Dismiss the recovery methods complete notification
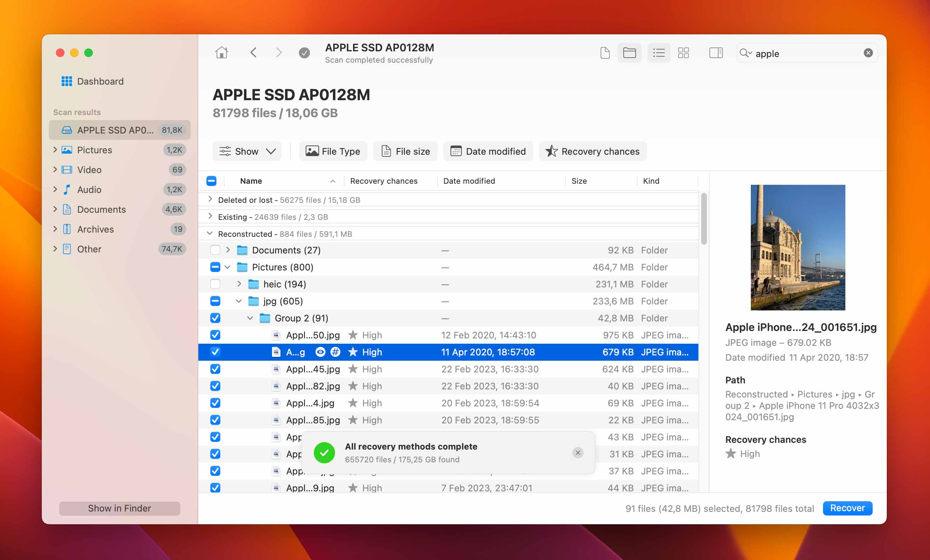This screenshot has height=560, width=930. [x=578, y=452]
